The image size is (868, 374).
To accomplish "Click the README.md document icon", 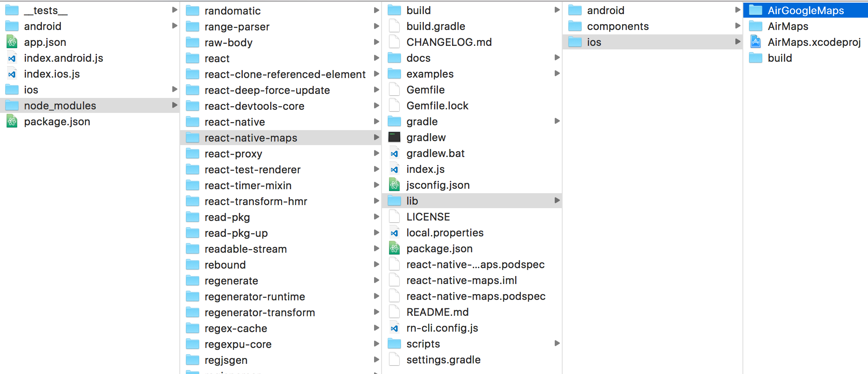I will point(394,312).
